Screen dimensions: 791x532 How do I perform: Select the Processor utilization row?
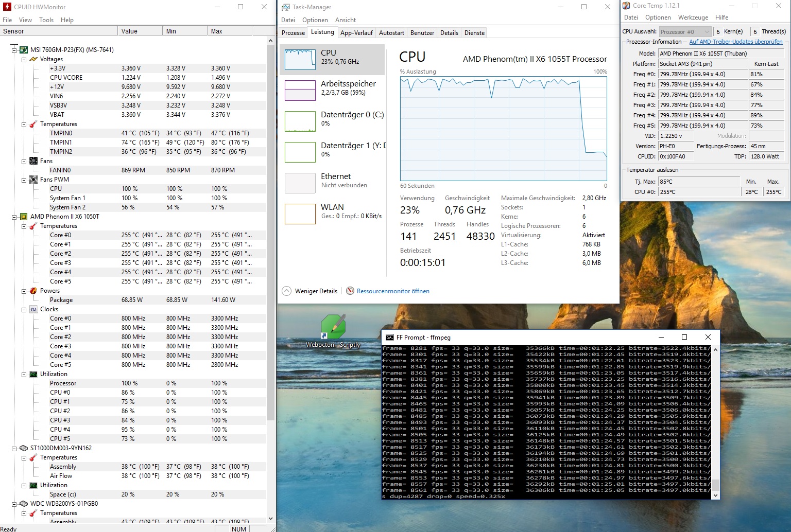click(x=134, y=383)
